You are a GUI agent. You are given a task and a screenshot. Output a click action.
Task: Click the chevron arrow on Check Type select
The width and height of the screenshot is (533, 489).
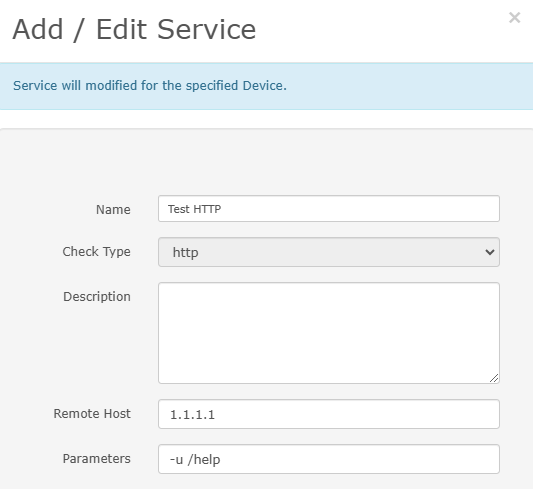489,252
